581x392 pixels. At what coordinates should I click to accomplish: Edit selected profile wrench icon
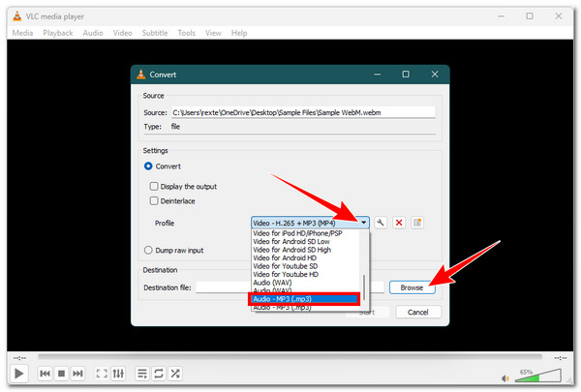coord(381,223)
